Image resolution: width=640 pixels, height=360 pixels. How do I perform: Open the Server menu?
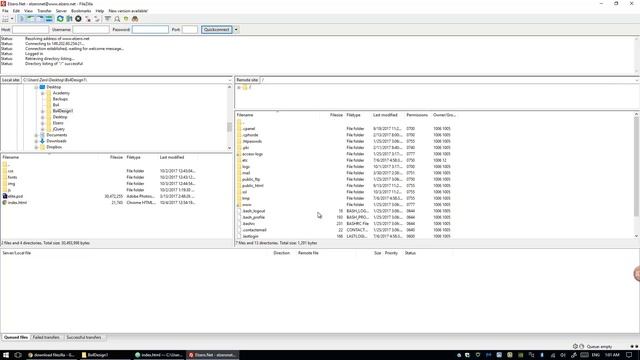61,11
